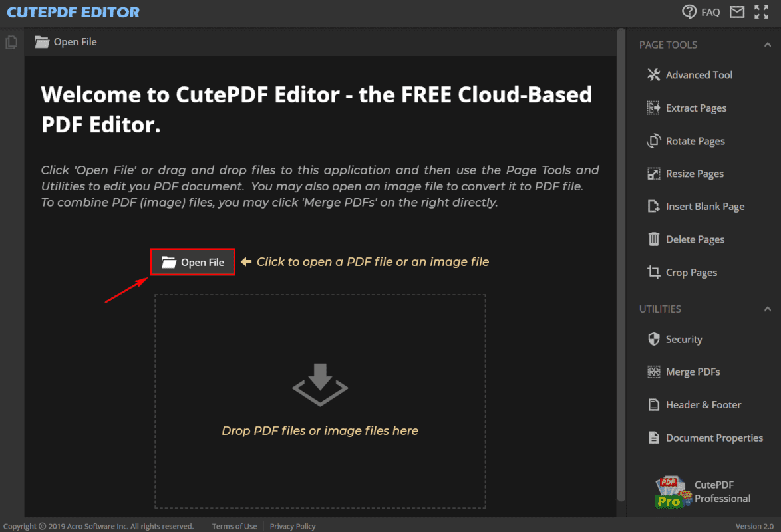Viewport: 781px width, 532px height.
Task: Click the Header & Footer icon
Action: [653, 404]
